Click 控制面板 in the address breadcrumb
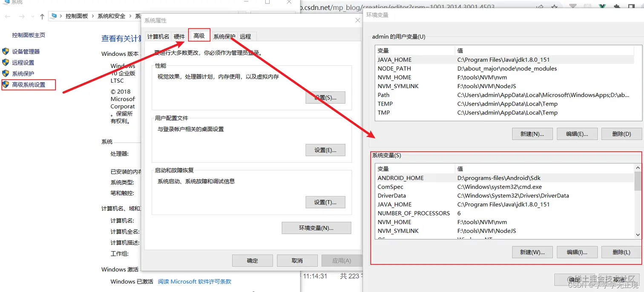 point(77,16)
